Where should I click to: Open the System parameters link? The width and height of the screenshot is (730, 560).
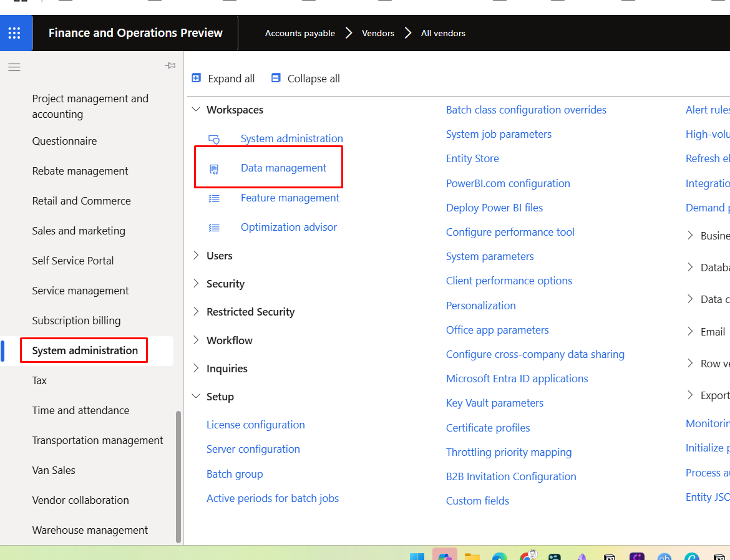(490, 256)
